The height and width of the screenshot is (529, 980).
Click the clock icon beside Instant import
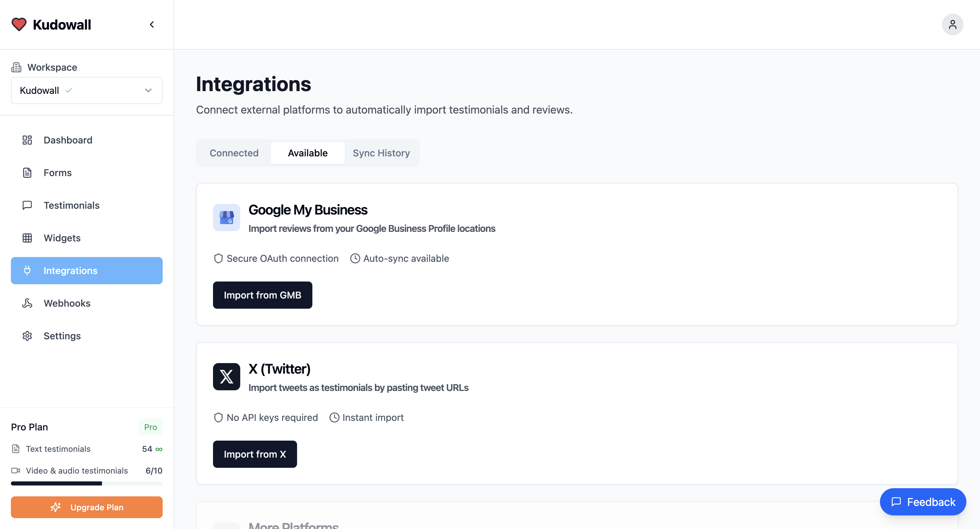334,417
